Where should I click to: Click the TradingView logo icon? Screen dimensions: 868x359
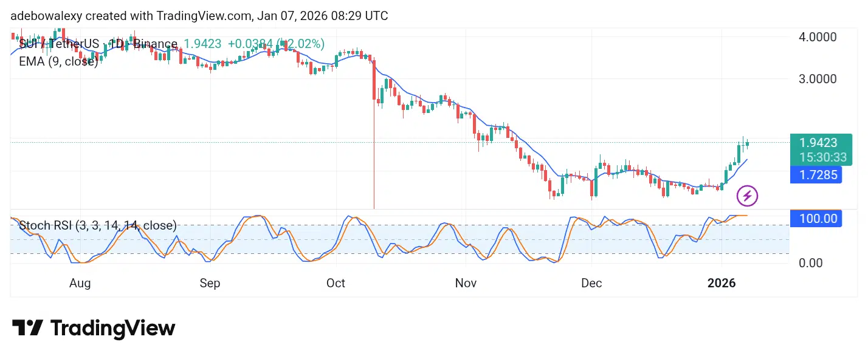pyautogui.click(x=27, y=329)
